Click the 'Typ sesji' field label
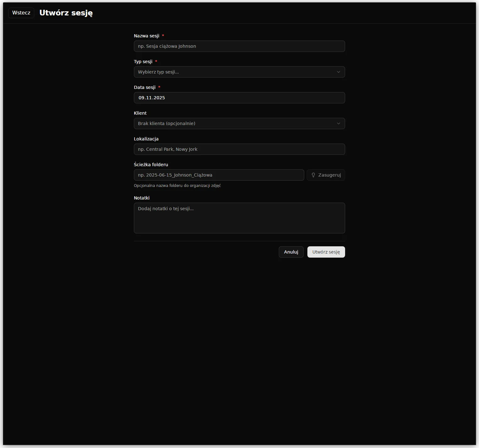479x448 pixels. coord(143,62)
